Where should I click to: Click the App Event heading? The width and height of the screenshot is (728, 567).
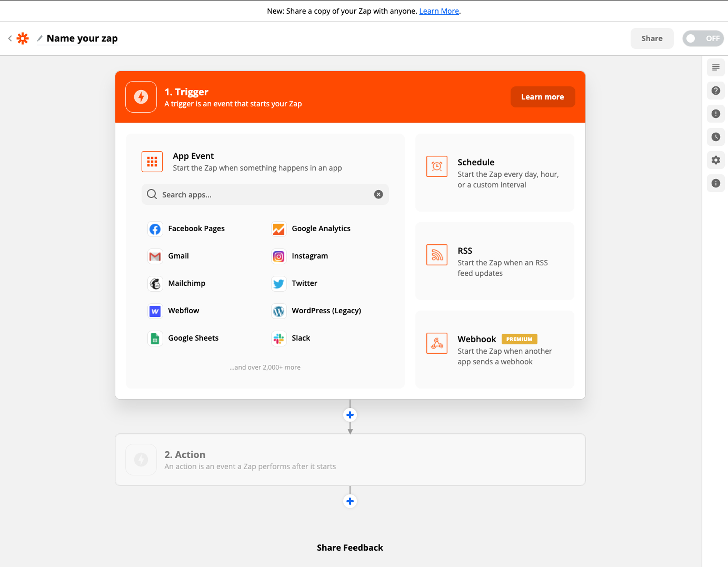(193, 156)
